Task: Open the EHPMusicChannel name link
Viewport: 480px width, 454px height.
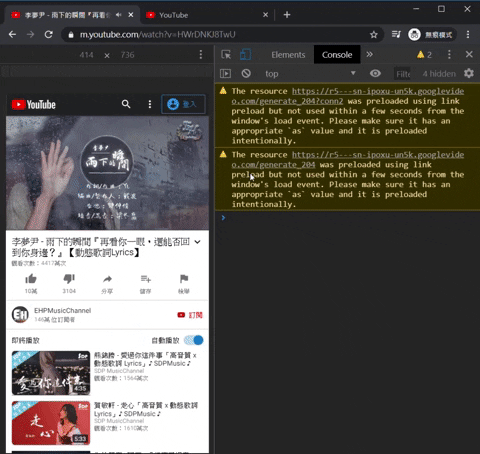Action: click(x=63, y=311)
